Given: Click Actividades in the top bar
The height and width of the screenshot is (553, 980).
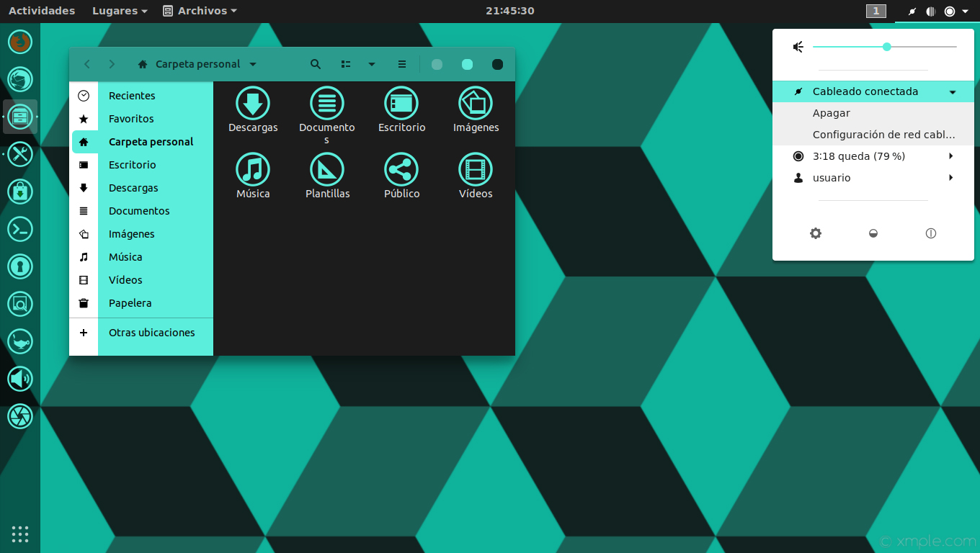Looking at the screenshot, I should (x=42, y=11).
